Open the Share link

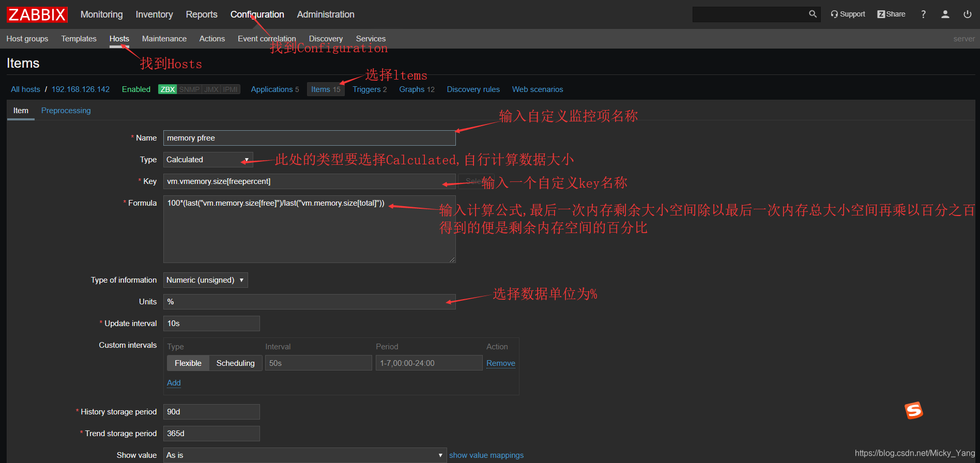pos(891,14)
